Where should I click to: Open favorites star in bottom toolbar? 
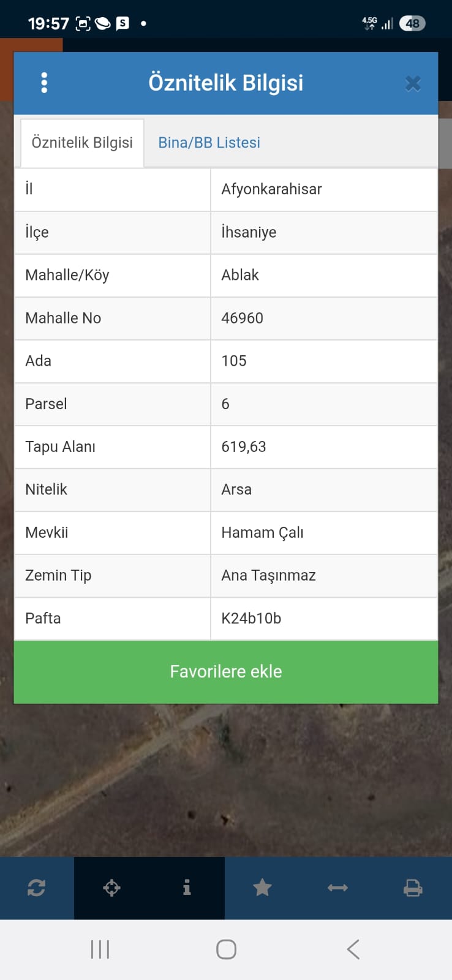(262, 888)
